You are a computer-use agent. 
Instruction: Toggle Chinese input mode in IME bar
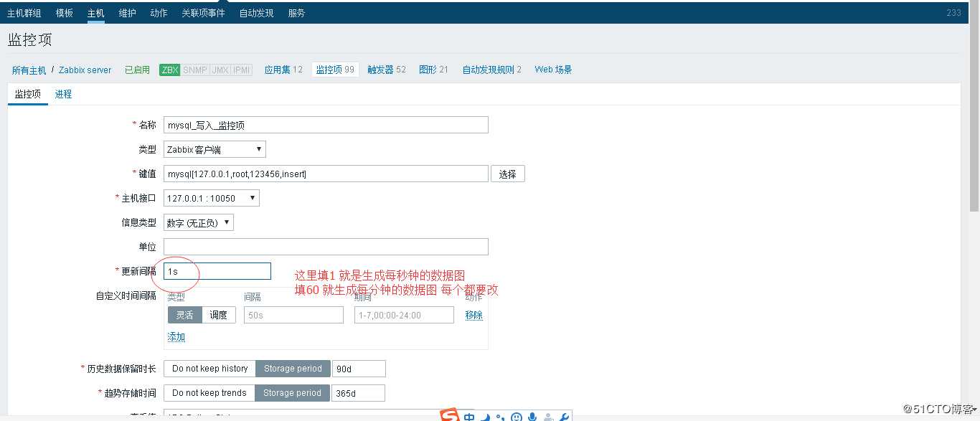pos(469,416)
